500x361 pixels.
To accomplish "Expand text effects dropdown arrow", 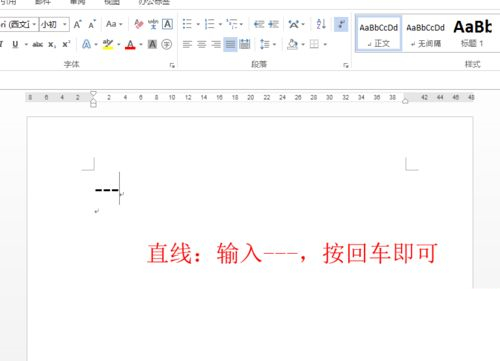I will (96, 44).
